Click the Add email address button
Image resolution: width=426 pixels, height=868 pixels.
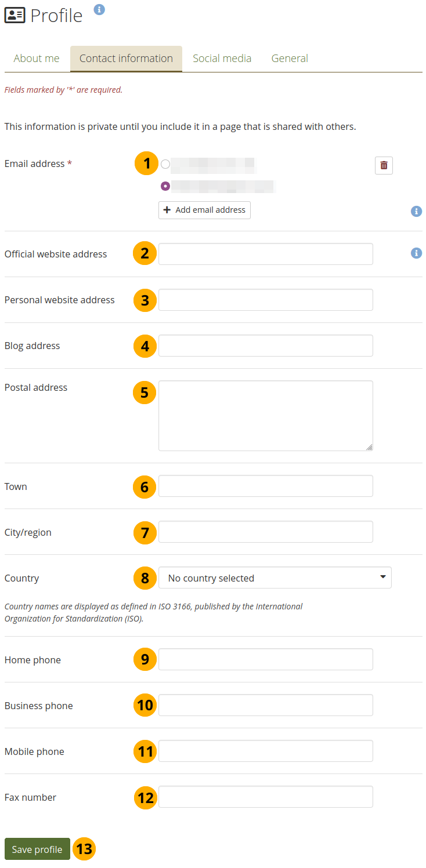pyautogui.click(x=204, y=210)
